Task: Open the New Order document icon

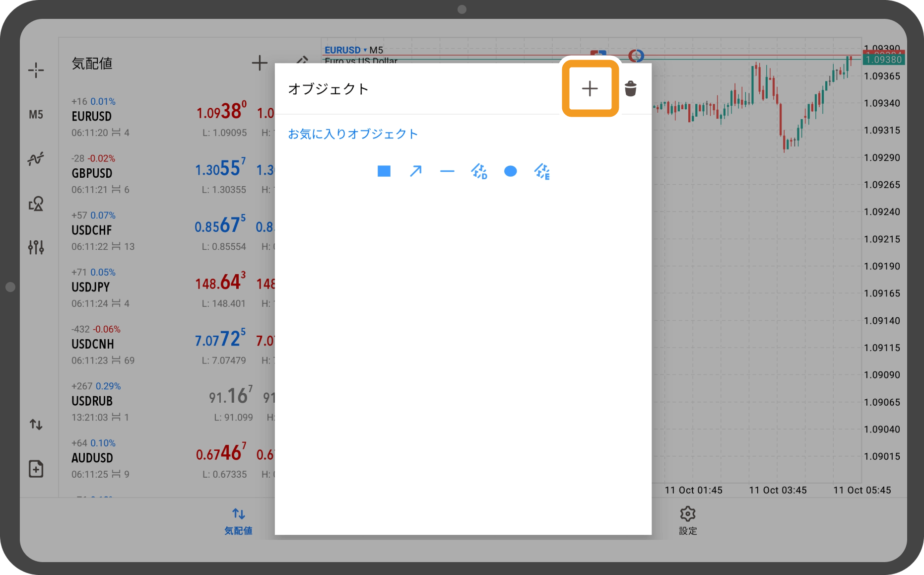Action: tap(36, 468)
